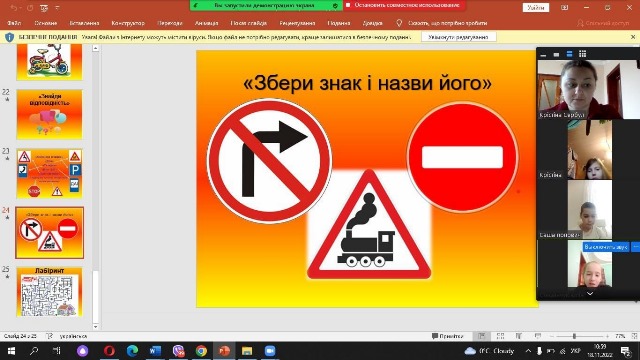Switch Zoom video panel to grid view
The width and height of the screenshot is (640, 360).
582,54
